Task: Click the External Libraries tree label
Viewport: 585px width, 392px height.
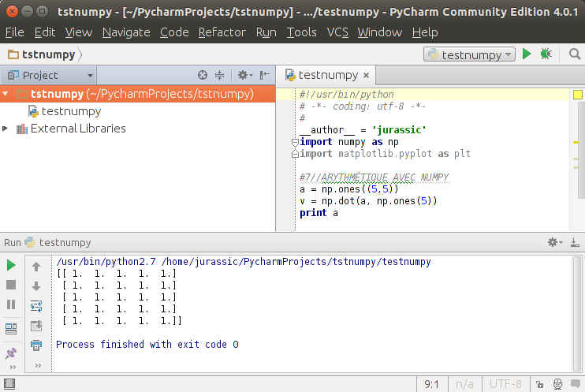Action: point(78,129)
